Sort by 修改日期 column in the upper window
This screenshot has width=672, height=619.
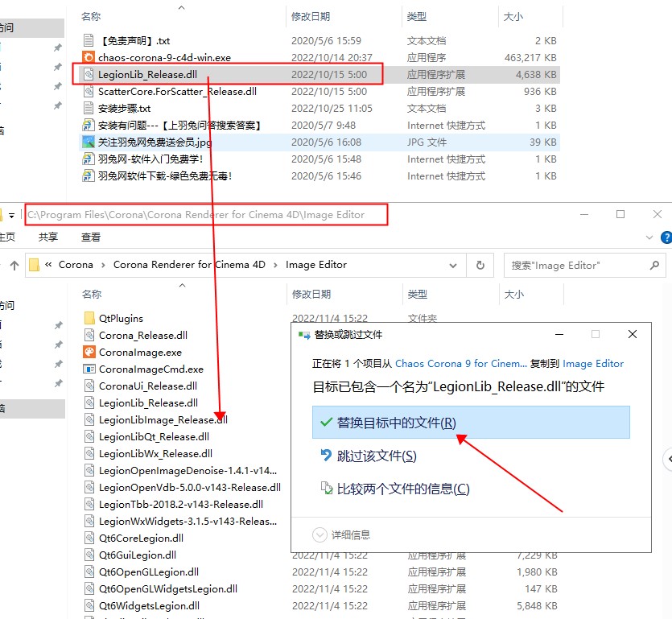click(x=311, y=17)
